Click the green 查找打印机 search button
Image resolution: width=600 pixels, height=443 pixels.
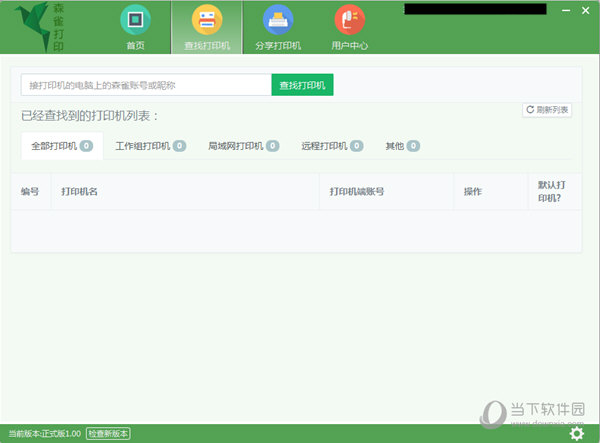coord(302,85)
